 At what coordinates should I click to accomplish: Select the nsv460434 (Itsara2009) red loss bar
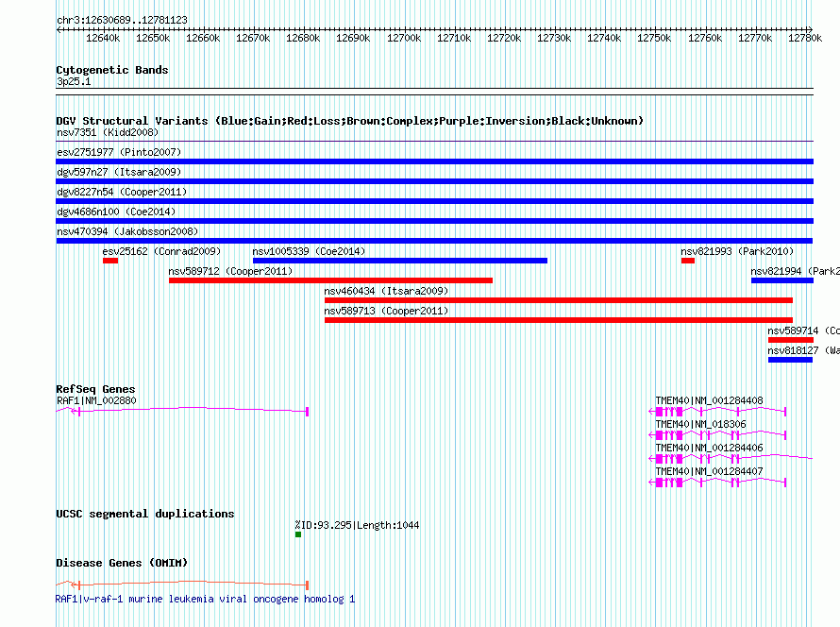[558, 300]
